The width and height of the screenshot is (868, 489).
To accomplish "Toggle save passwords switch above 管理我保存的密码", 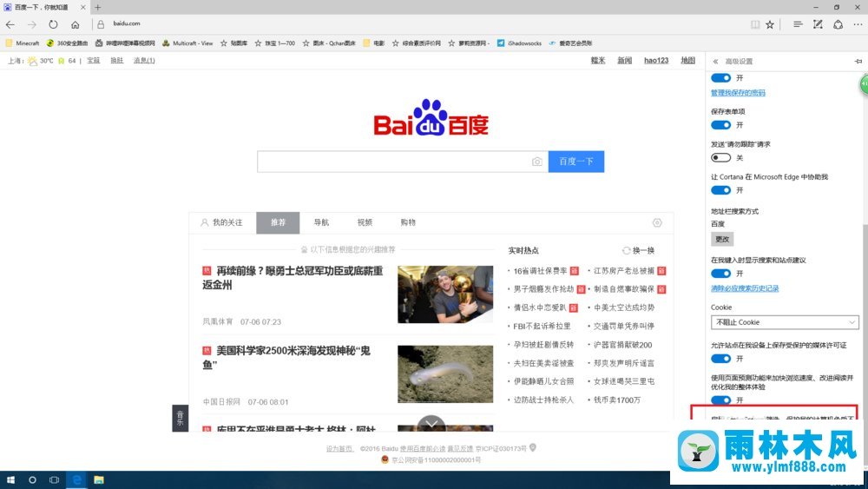I will [720, 78].
